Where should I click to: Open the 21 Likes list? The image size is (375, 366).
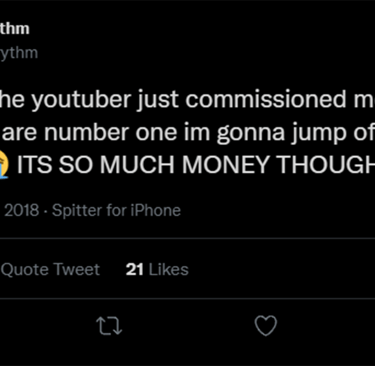point(157,269)
